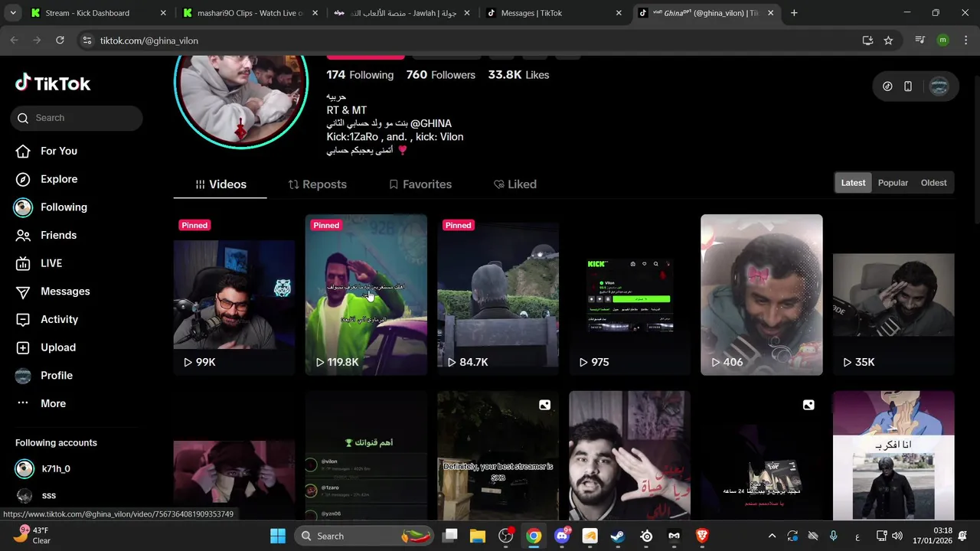
Task: Switch to the Favorites tab
Action: tap(420, 184)
